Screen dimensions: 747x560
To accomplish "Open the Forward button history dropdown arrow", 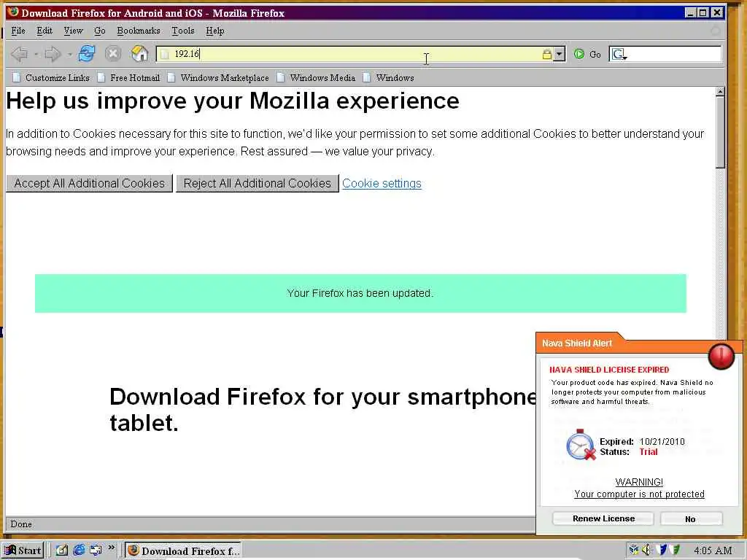I will pos(69,55).
